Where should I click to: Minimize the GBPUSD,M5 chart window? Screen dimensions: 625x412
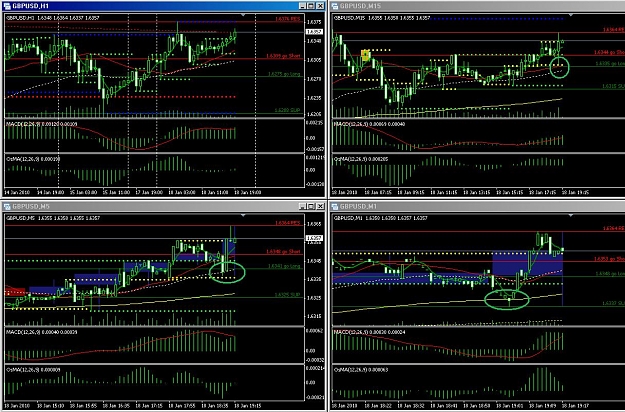[303, 206]
